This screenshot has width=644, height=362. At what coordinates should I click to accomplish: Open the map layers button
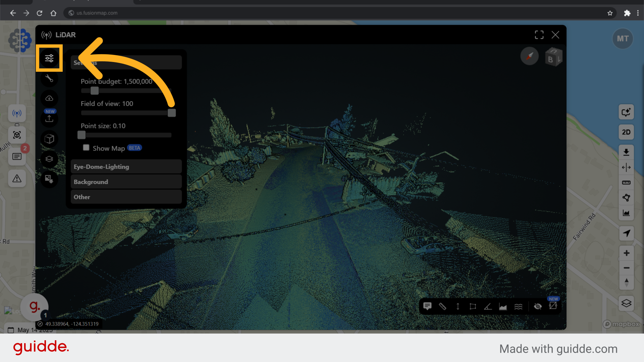[626, 303]
